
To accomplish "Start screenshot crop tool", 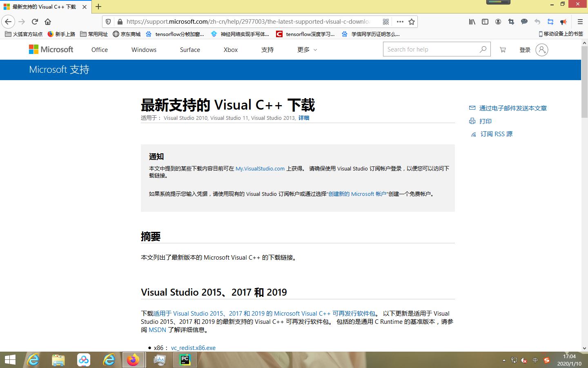I will 511,22.
